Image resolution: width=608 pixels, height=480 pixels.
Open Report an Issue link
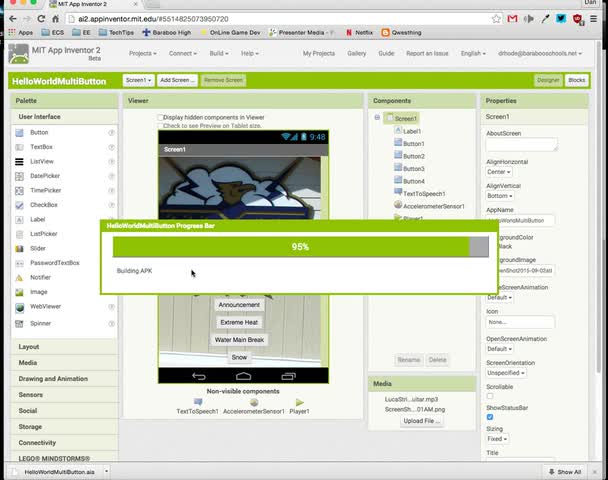coord(427,54)
